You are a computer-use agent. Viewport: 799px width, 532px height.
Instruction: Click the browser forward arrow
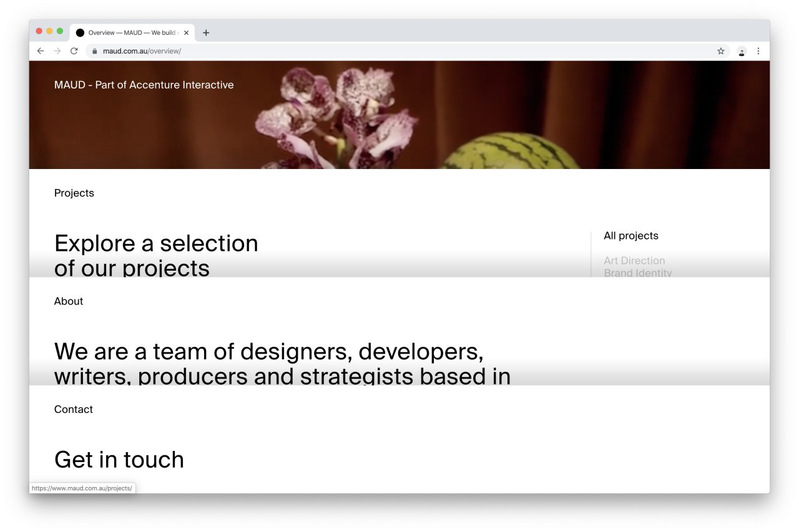coord(57,51)
